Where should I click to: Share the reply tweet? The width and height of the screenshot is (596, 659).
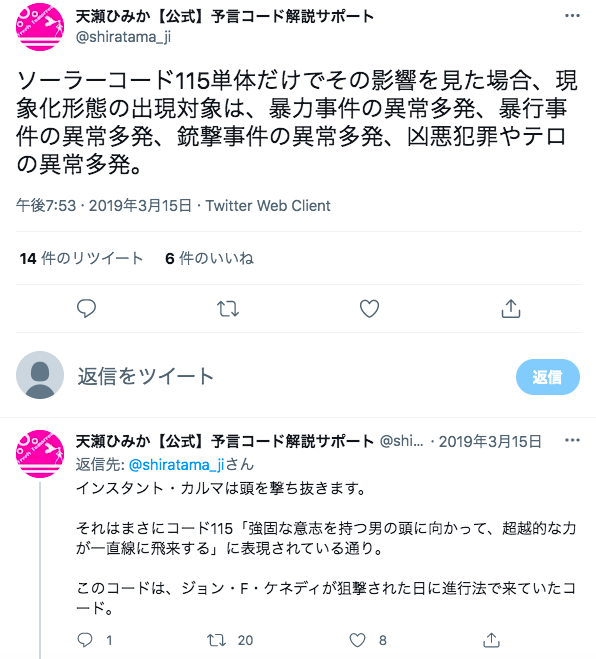pos(491,640)
